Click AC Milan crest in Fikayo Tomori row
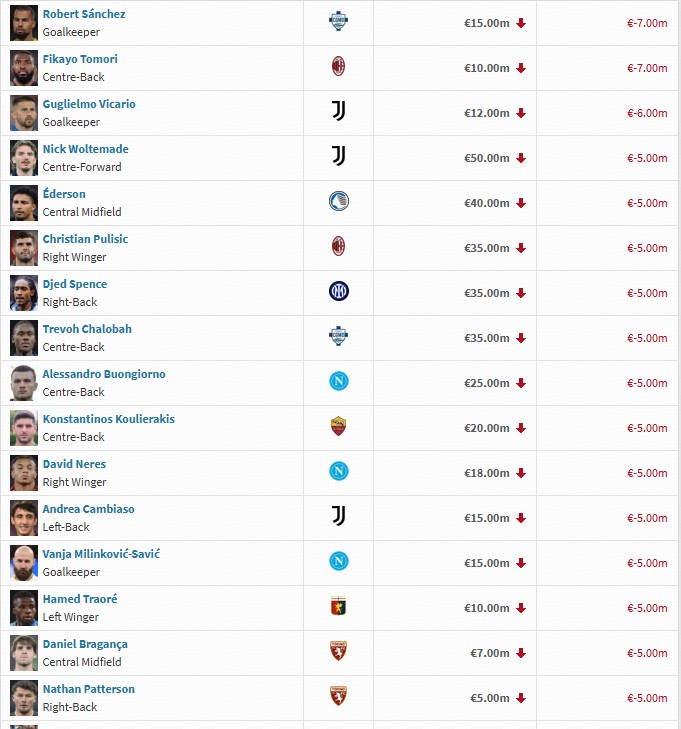Viewport: 681px width, 729px height. [x=338, y=66]
